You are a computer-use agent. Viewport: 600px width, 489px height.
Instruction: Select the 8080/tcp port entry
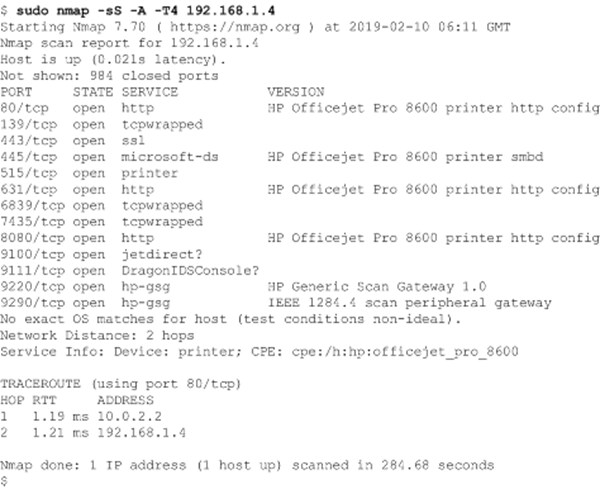[28, 236]
